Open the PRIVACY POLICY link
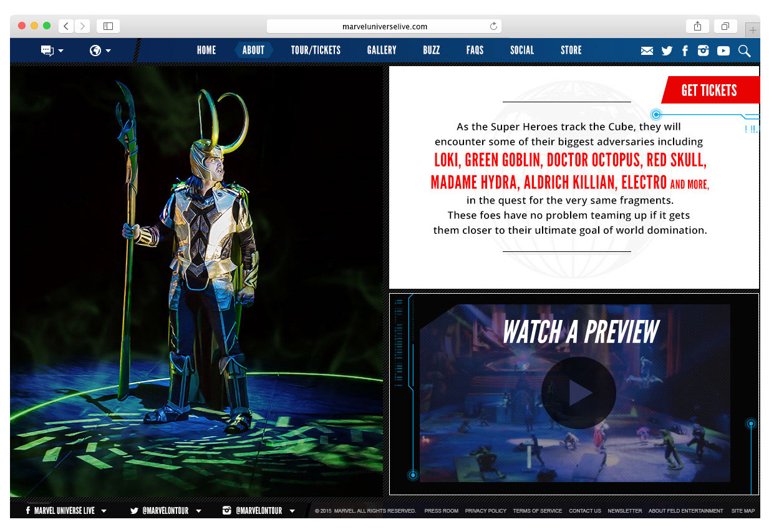Viewport: 774px width, 532px height. [486, 511]
